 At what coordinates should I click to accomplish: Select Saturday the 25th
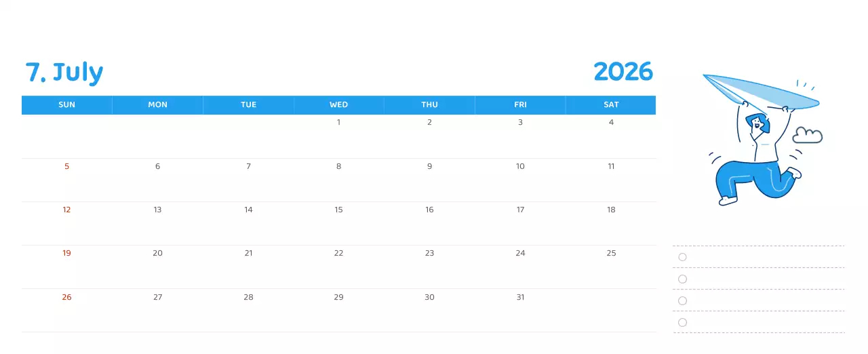[x=611, y=253]
